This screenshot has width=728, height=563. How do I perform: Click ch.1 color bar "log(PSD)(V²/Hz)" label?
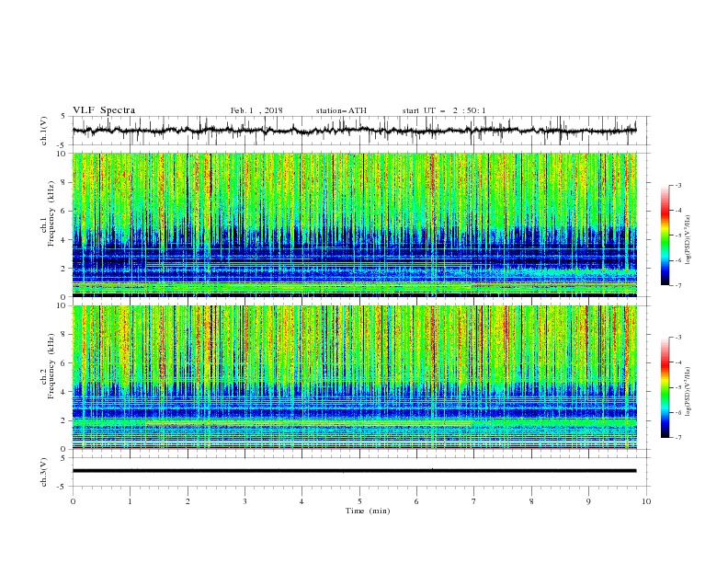(x=688, y=239)
